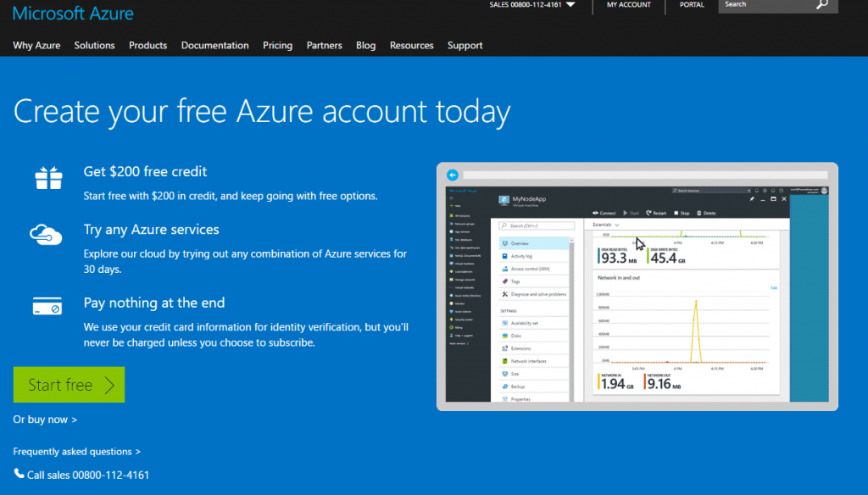Follow the Or buy now link
Screen dimensions: 868x495
(45, 419)
